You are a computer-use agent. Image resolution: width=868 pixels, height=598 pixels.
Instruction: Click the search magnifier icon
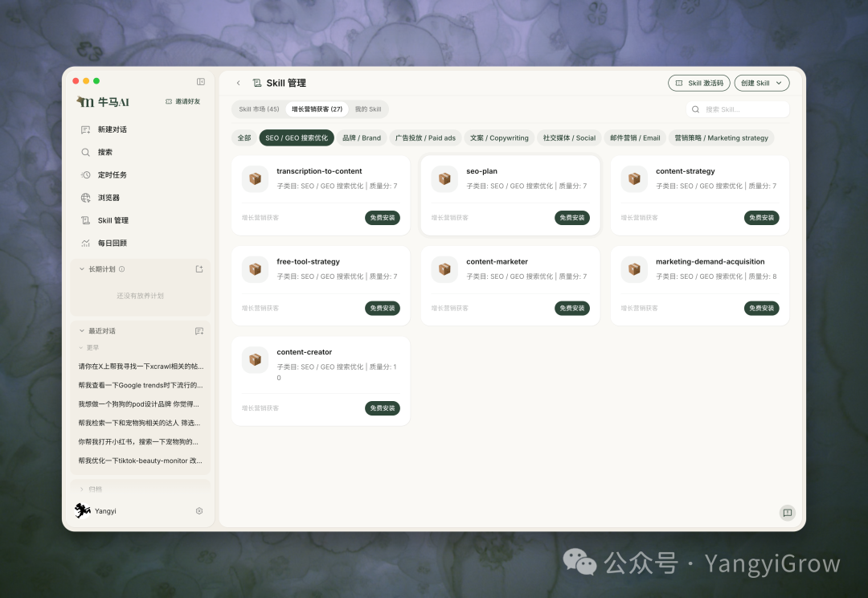(x=696, y=109)
